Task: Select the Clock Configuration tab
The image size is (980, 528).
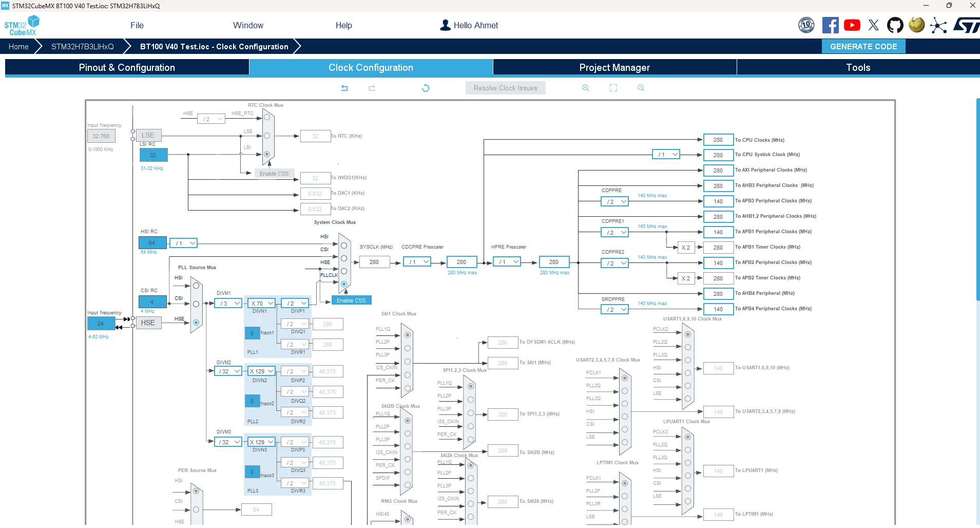Action: tap(371, 67)
